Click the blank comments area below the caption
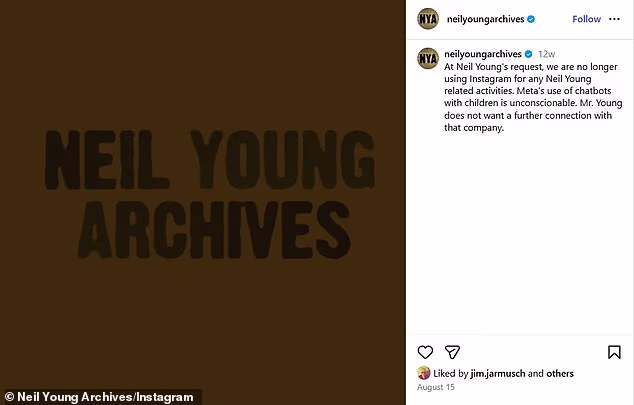The image size is (634, 405). pyautogui.click(x=520, y=234)
